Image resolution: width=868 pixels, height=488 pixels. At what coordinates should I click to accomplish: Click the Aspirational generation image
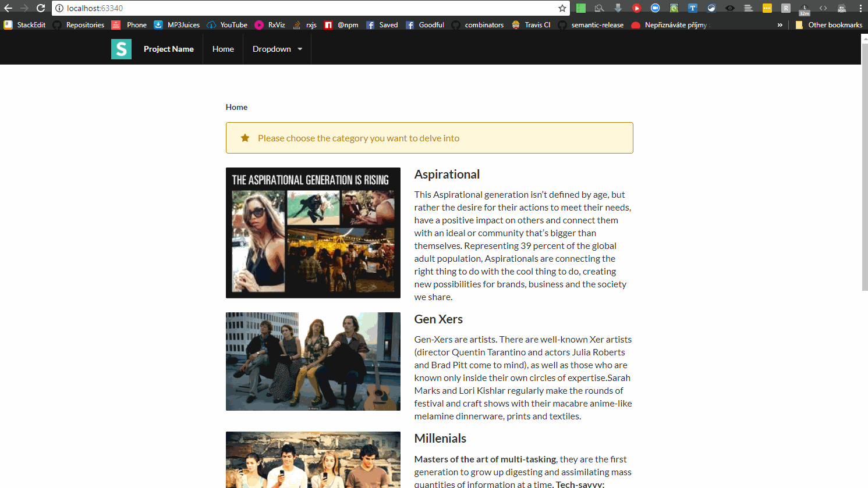(313, 233)
